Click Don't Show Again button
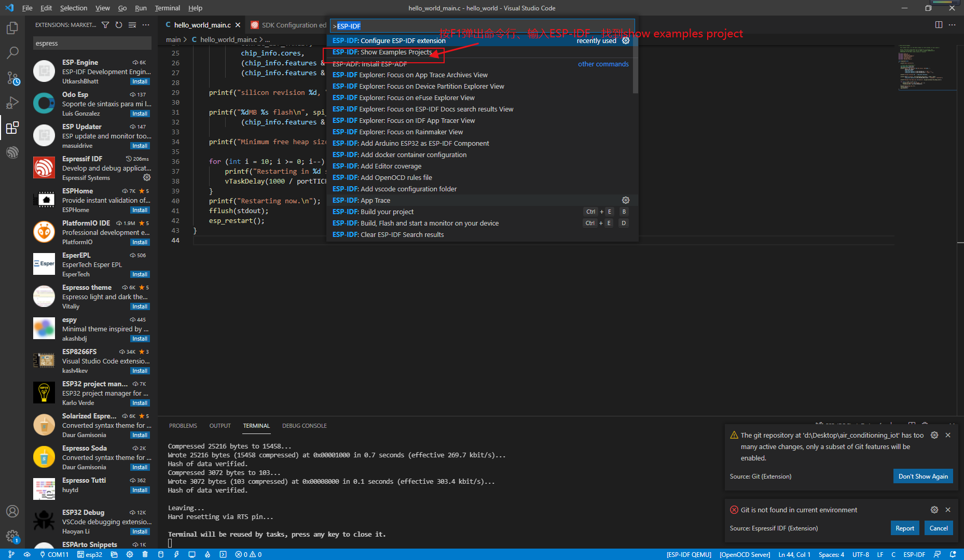The height and width of the screenshot is (560, 964). coord(923,477)
